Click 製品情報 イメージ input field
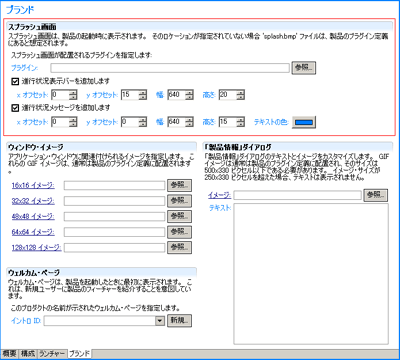This screenshot has width=400, height=360. 297,195
